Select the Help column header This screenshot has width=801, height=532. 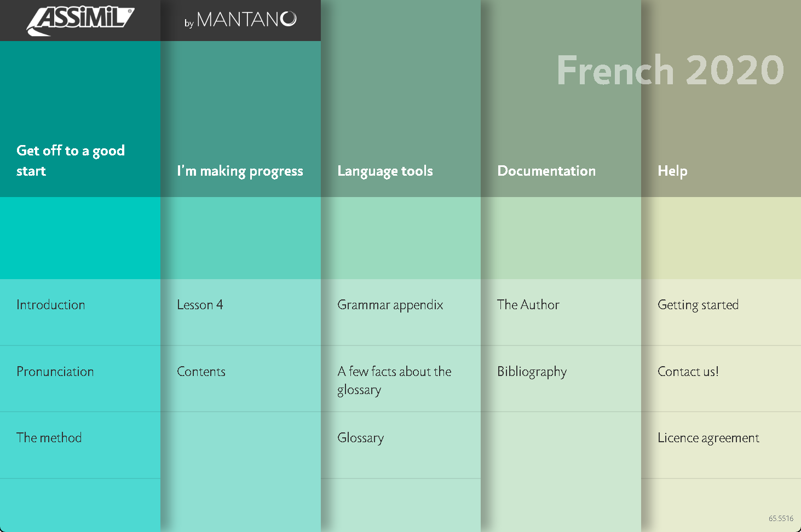coord(672,171)
